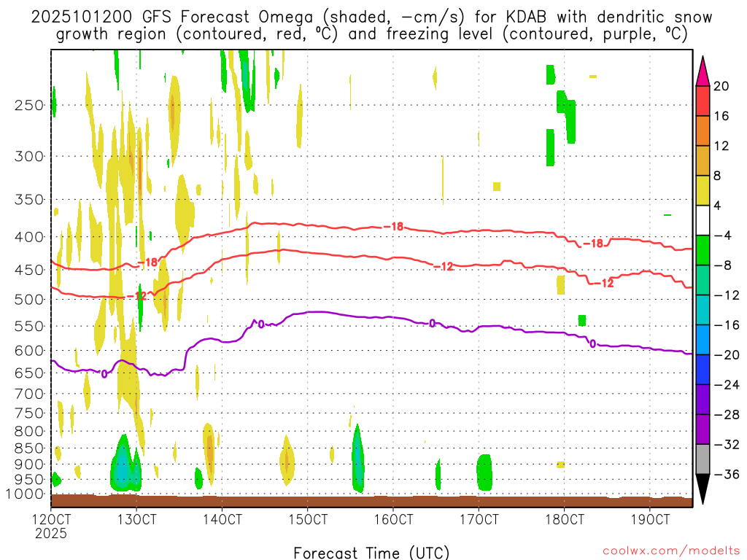
Task: Click the black downward arrow below colorbar
Action: [x=703, y=489]
